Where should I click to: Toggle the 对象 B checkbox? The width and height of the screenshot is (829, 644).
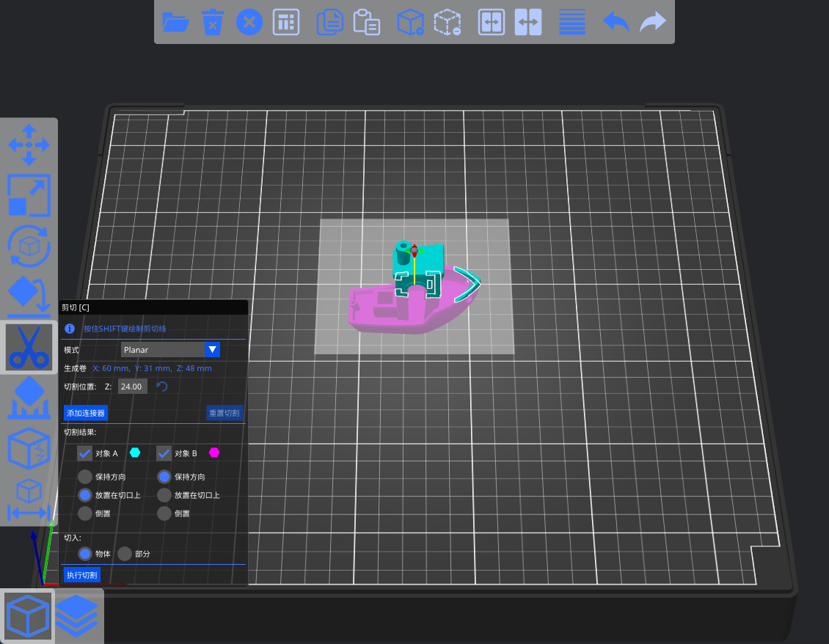(x=164, y=453)
